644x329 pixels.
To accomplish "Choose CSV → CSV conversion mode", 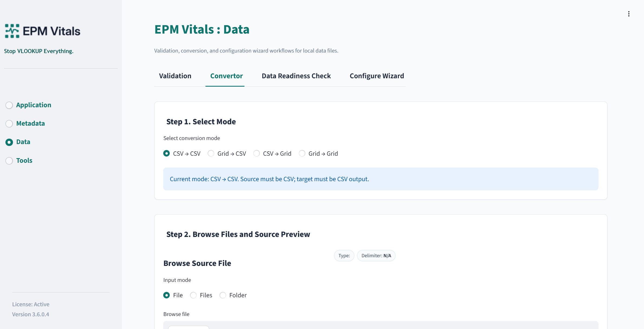I will pyautogui.click(x=182, y=154).
